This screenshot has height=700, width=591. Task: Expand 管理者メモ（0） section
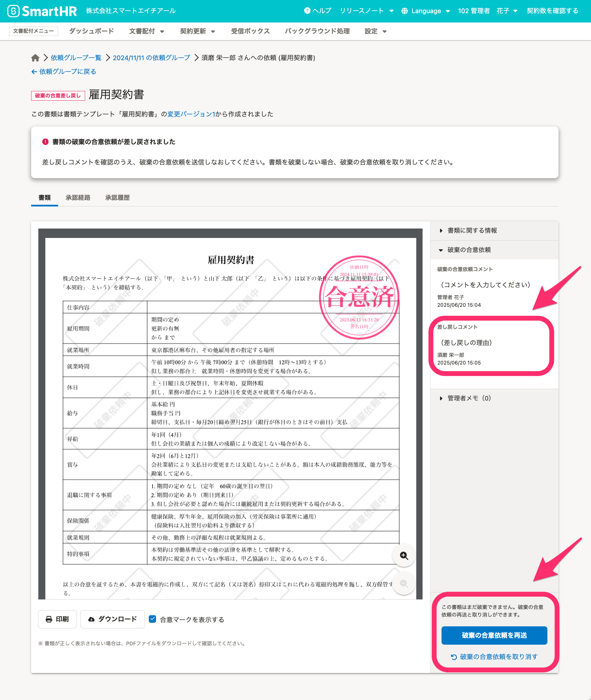click(x=494, y=398)
